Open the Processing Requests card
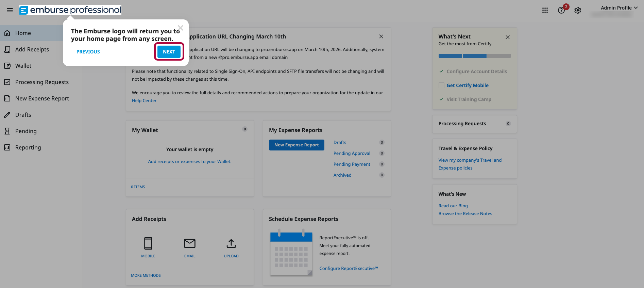Viewport: 644px width, 288px height. [475, 124]
